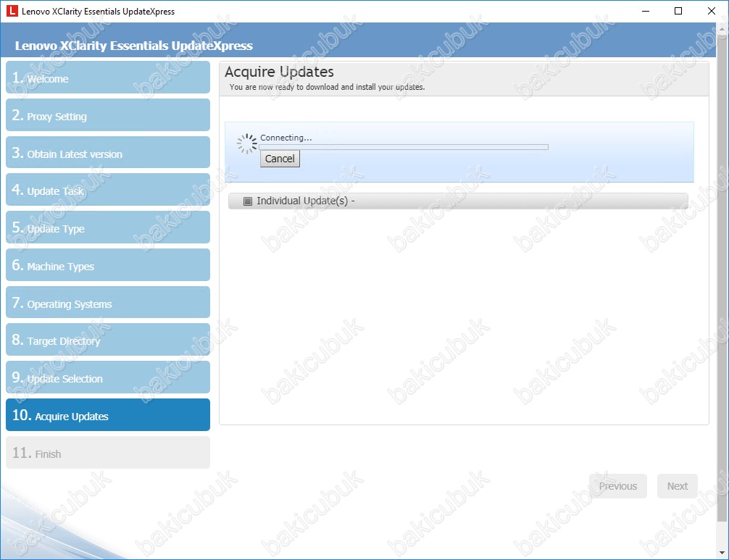Image resolution: width=729 pixels, height=560 pixels.
Task: Select step 9 Update Selection
Action: 108,378
